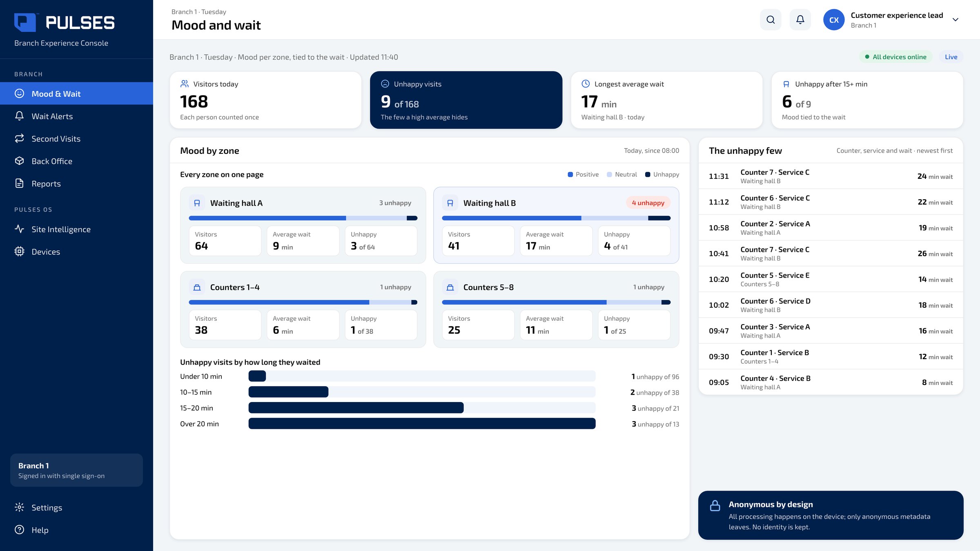Click the Neutral legend color swatch
This screenshot has width=980, height=551.
coord(610,174)
